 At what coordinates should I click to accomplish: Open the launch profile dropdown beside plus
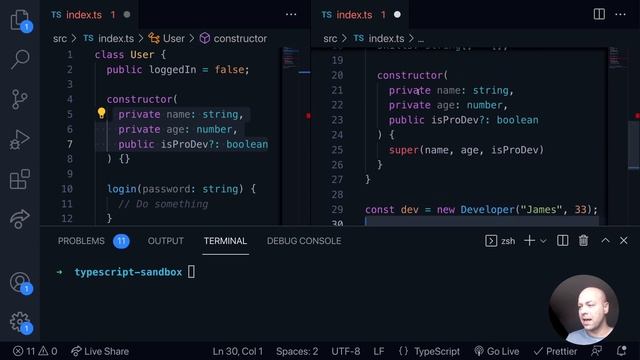543,241
